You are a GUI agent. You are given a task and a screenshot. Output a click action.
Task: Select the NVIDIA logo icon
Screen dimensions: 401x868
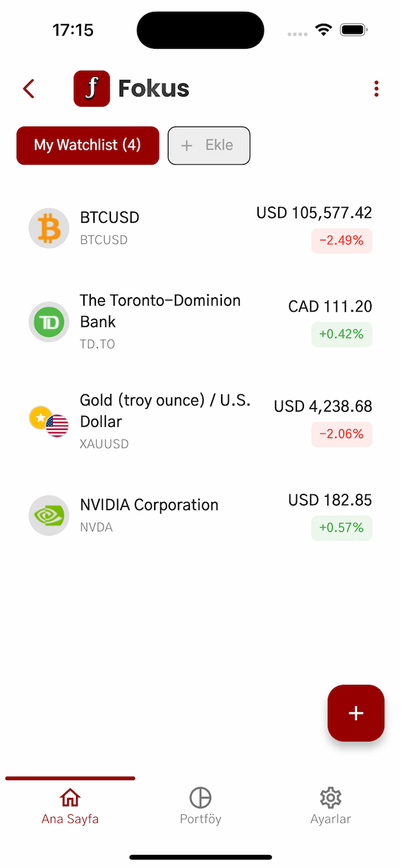coord(49,516)
